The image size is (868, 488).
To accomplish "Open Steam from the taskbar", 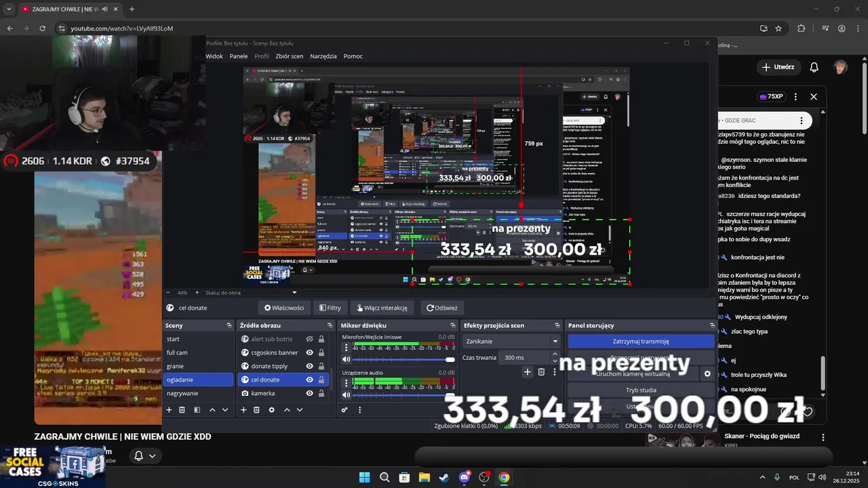I will click(x=443, y=477).
